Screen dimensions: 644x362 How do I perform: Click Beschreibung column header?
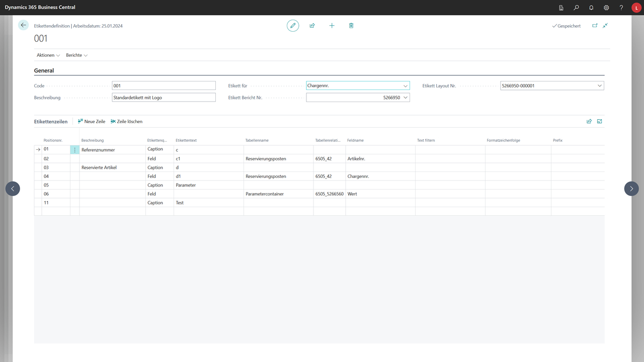(x=92, y=140)
